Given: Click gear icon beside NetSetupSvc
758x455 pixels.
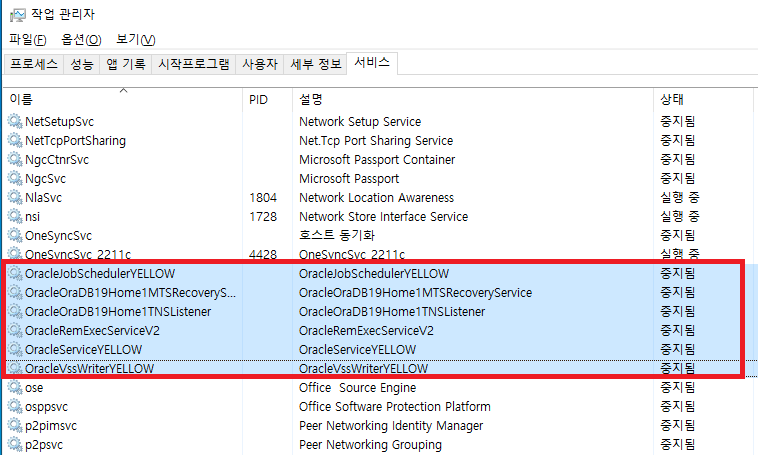Looking at the screenshot, I should [15, 121].
